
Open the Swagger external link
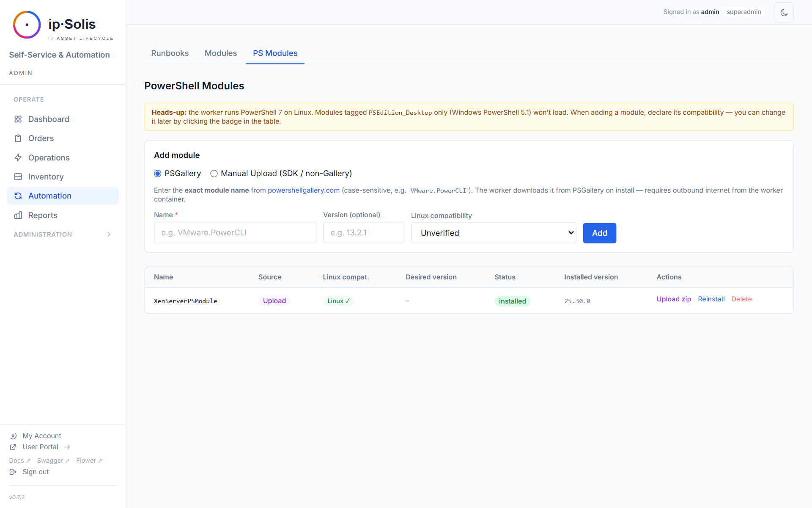[53, 461]
